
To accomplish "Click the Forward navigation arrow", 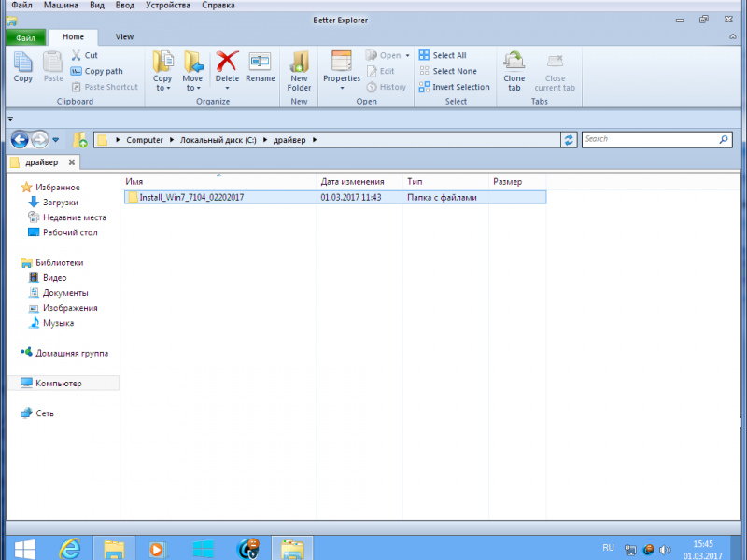I will point(40,140).
